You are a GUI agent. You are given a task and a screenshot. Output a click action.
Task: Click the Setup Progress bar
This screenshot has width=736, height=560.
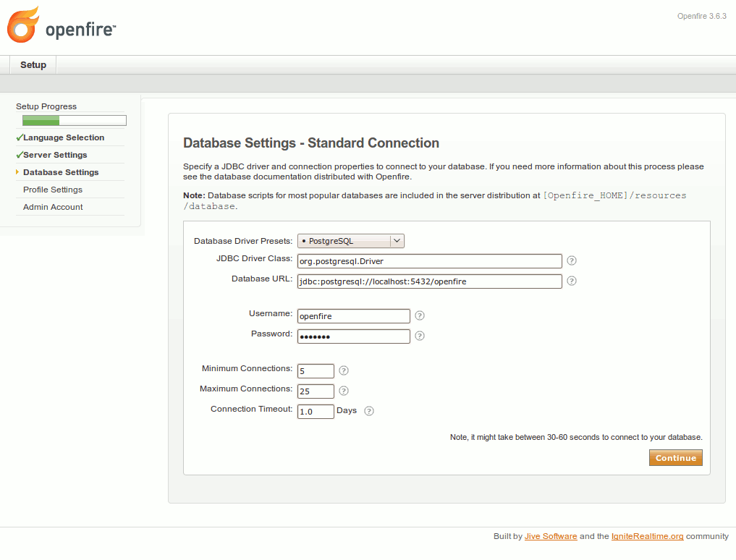click(x=74, y=121)
